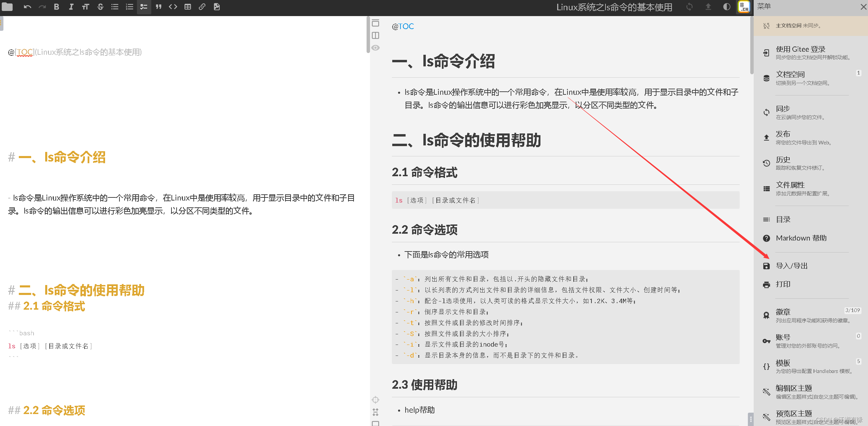The height and width of the screenshot is (426, 868).
Task: Click the redo arrow in the toolbar
Action: [42, 7]
